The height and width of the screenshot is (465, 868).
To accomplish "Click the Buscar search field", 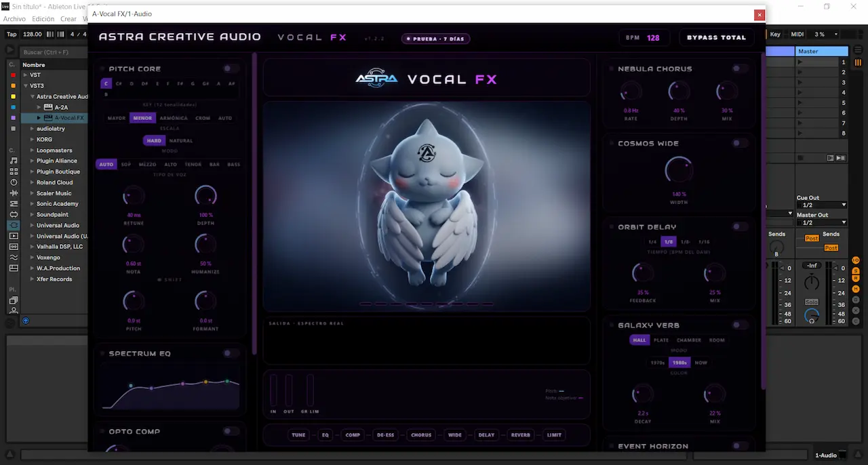I will pos(54,52).
